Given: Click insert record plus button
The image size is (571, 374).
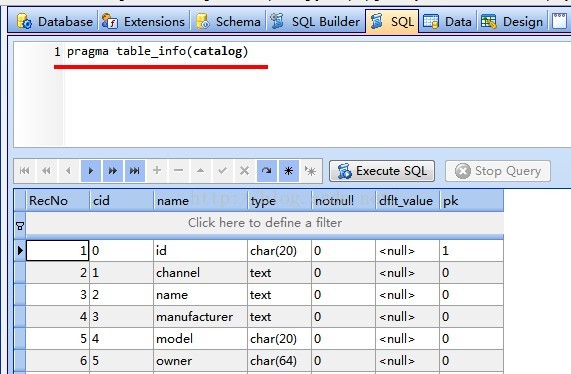Looking at the screenshot, I should coord(157,170).
